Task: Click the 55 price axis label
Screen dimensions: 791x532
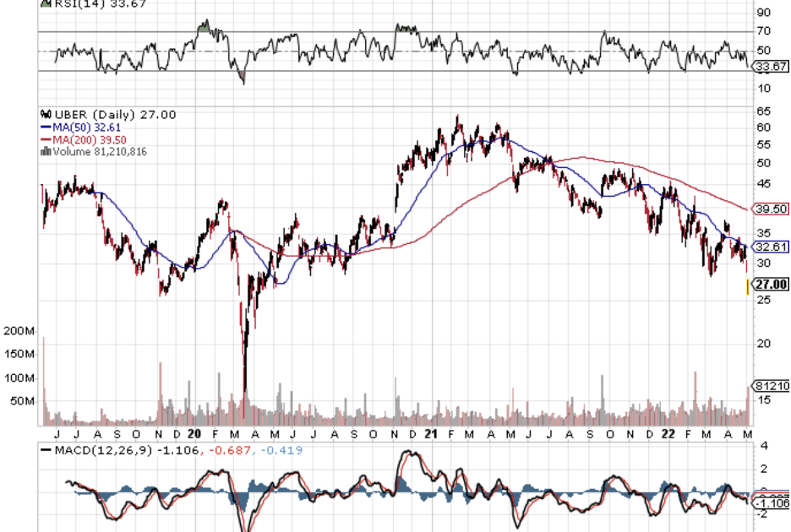Action: [x=764, y=145]
